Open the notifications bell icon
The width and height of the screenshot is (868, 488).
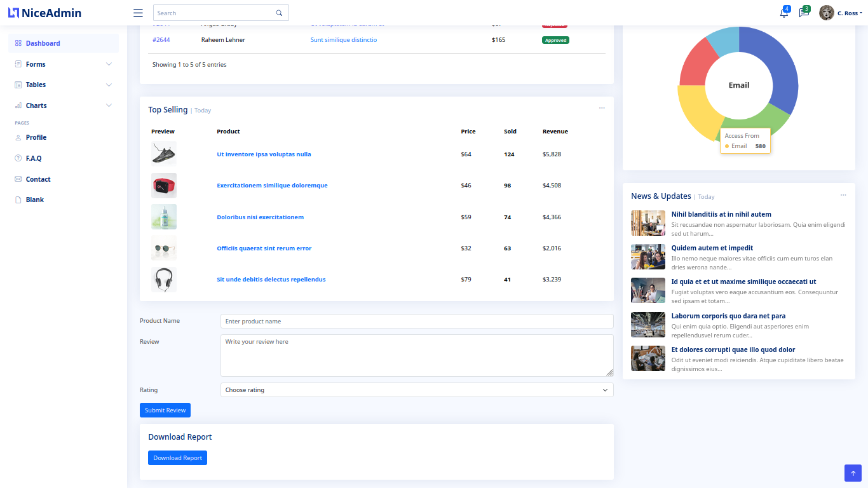pyautogui.click(x=783, y=13)
